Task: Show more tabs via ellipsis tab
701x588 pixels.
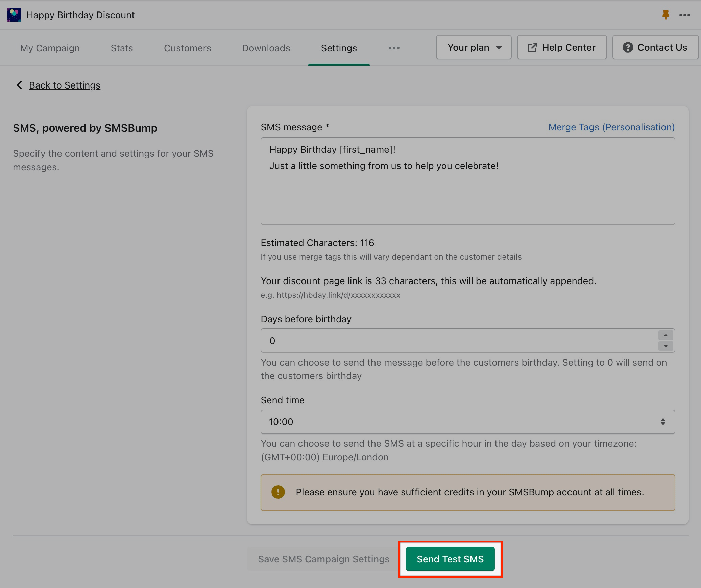Action: click(394, 48)
